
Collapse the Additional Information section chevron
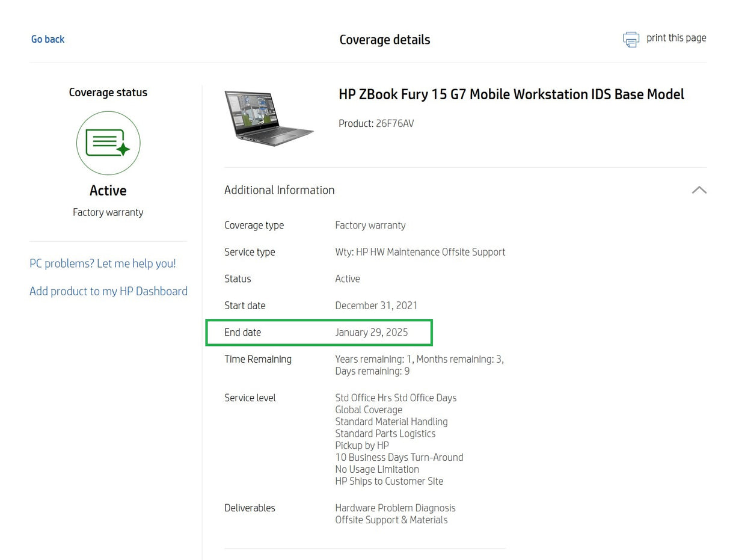(699, 190)
